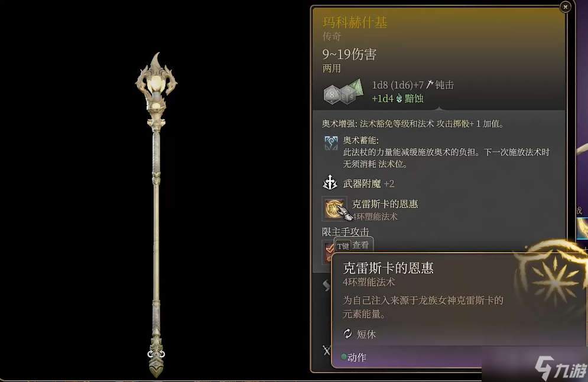Click the glowing orb staff head
The image size is (588, 382).
pos(156,84)
